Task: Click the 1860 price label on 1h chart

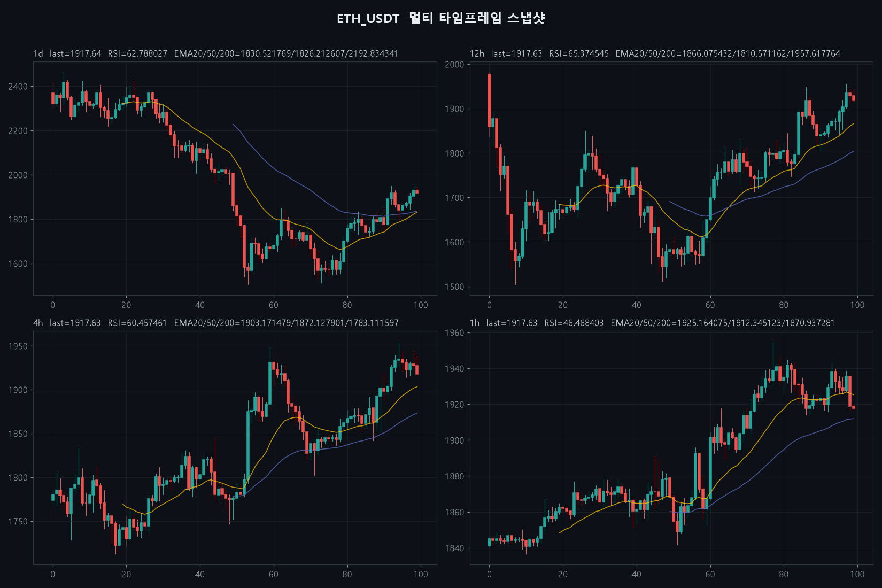Action: (454, 513)
